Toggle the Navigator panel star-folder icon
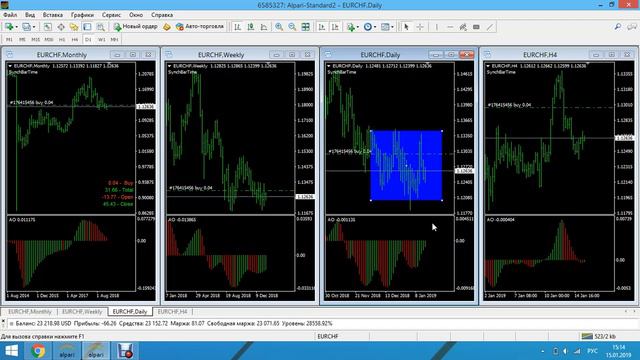 [x=74, y=27]
